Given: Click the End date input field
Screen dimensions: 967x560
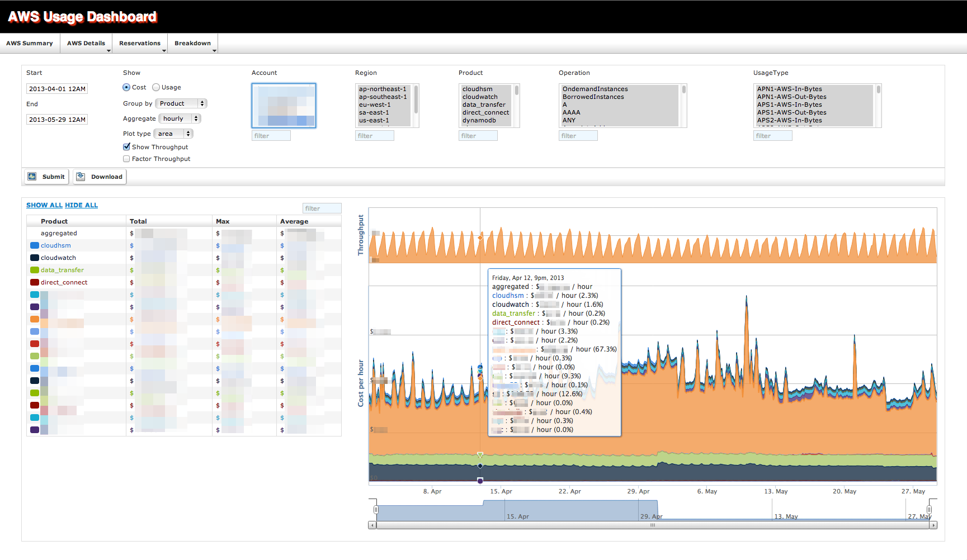Looking at the screenshot, I should pos(57,120).
